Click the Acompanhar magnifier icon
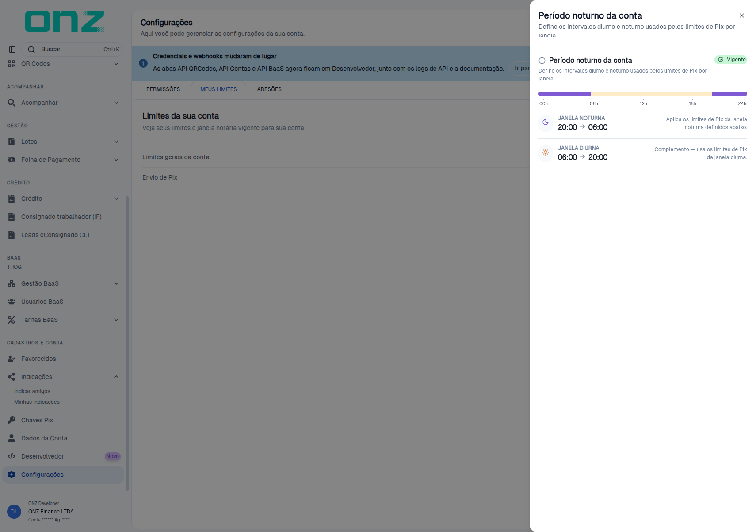This screenshot has width=756, height=532. [11, 103]
